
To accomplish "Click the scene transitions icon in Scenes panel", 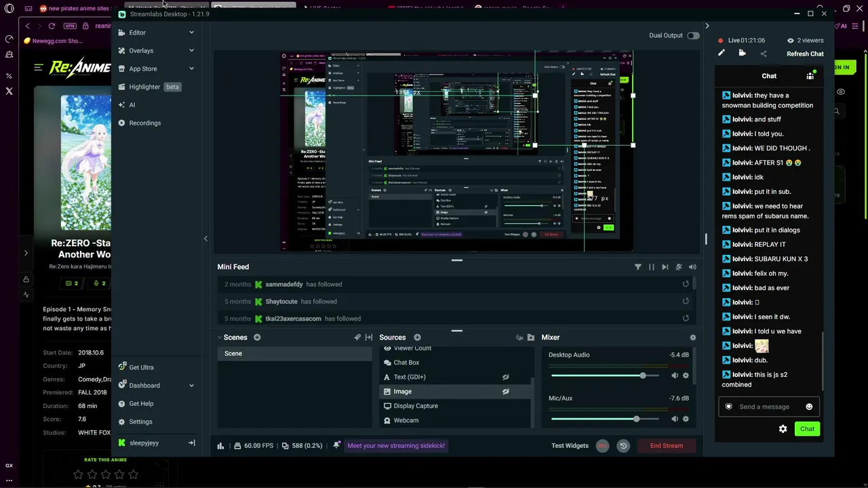I will (369, 338).
